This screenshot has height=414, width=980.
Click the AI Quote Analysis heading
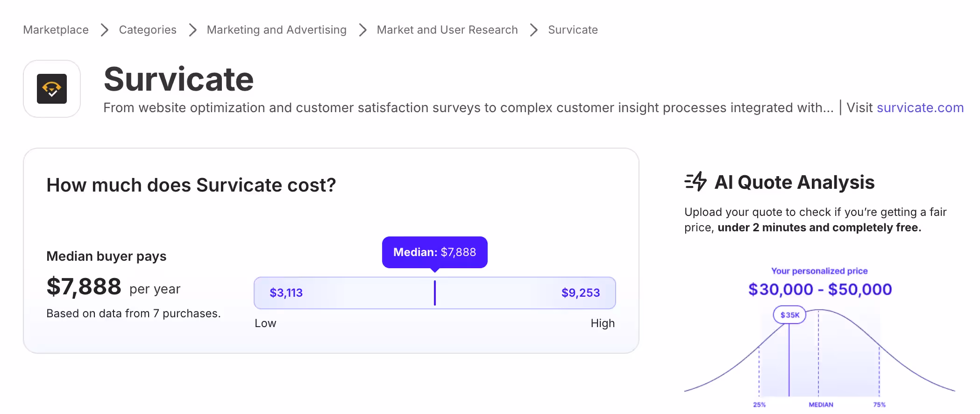(x=794, y=182)
